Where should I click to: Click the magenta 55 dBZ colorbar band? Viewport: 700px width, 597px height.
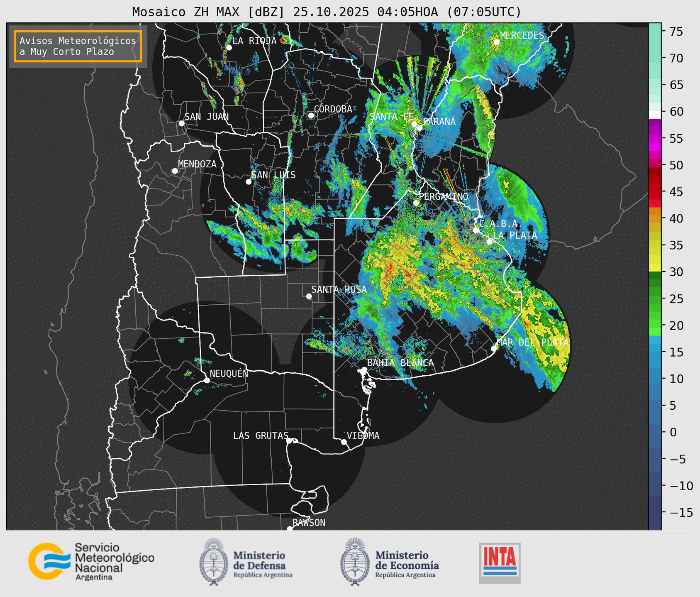[x=655, y=139]
